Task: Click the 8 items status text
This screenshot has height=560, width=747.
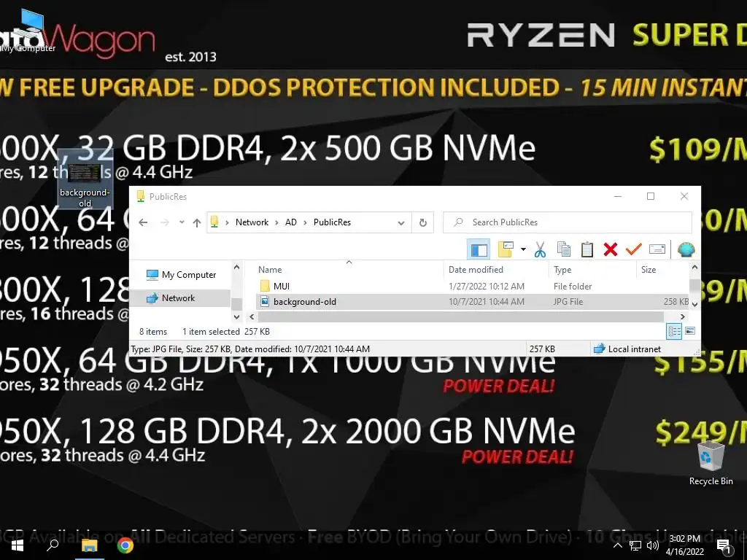Action: click(153, 332)
